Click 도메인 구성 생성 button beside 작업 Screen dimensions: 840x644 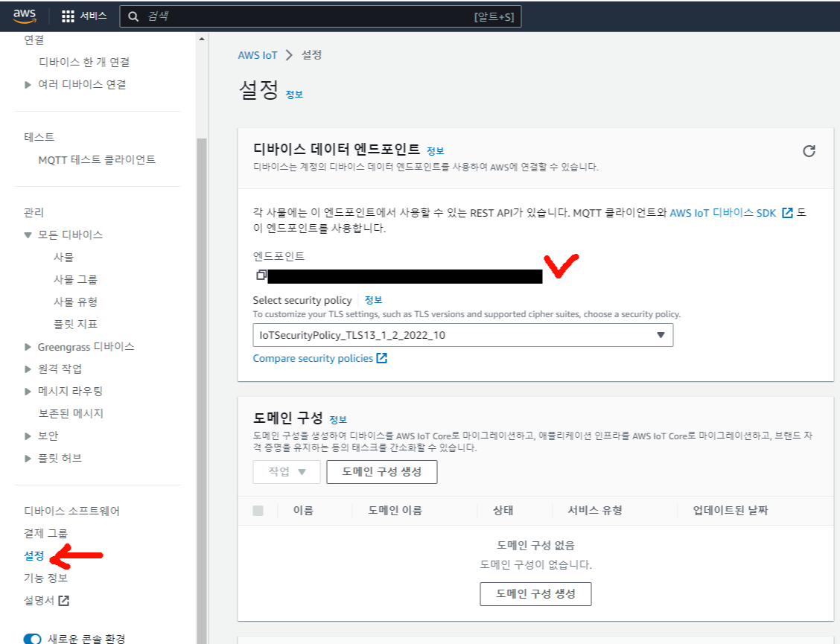(x=382, y=472)
